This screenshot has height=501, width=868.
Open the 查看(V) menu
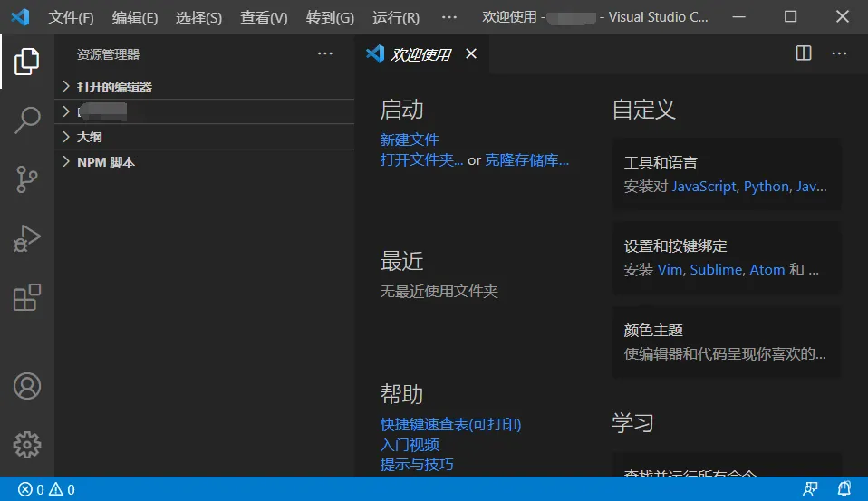pyautogui.click(x=264, y=18)
